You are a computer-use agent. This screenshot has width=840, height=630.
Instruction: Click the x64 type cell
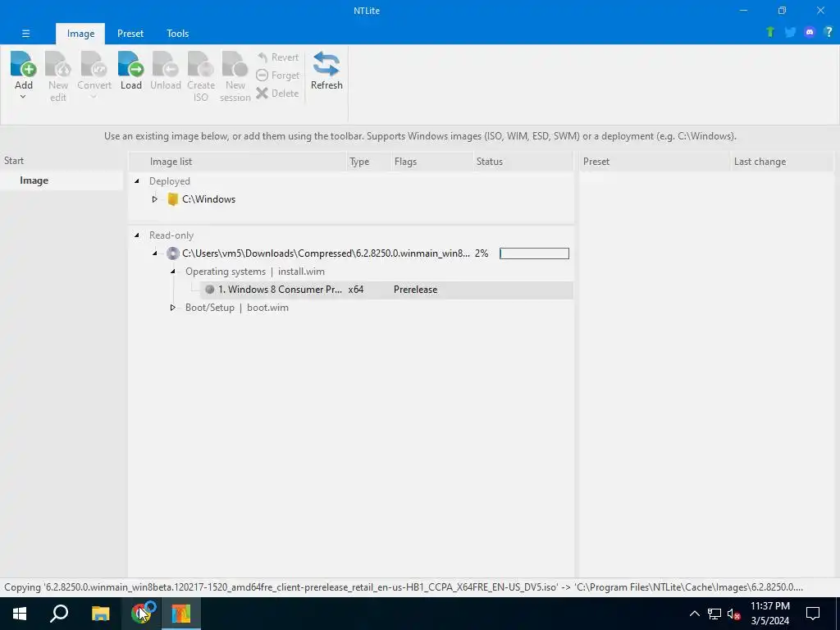356,290
